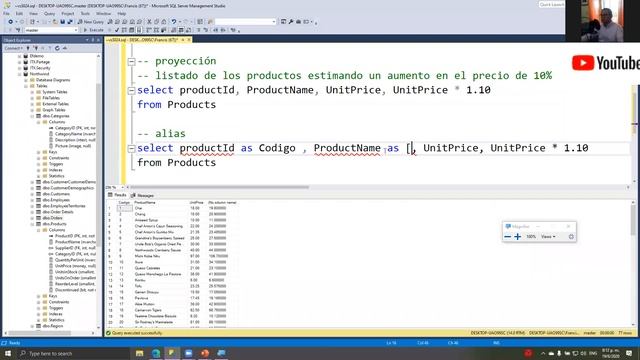Click the Parse checkmark icon
Viewport: 640px width, 360px height.
click(x=117, y=30)
